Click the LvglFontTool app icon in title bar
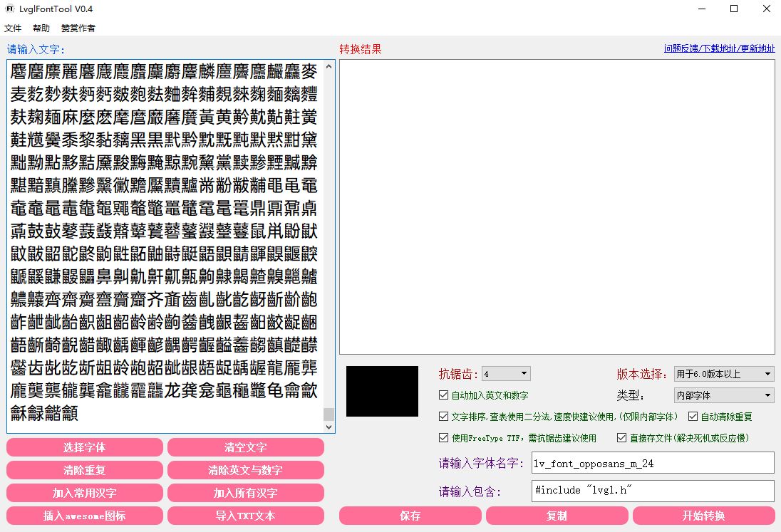 [9, 9]
